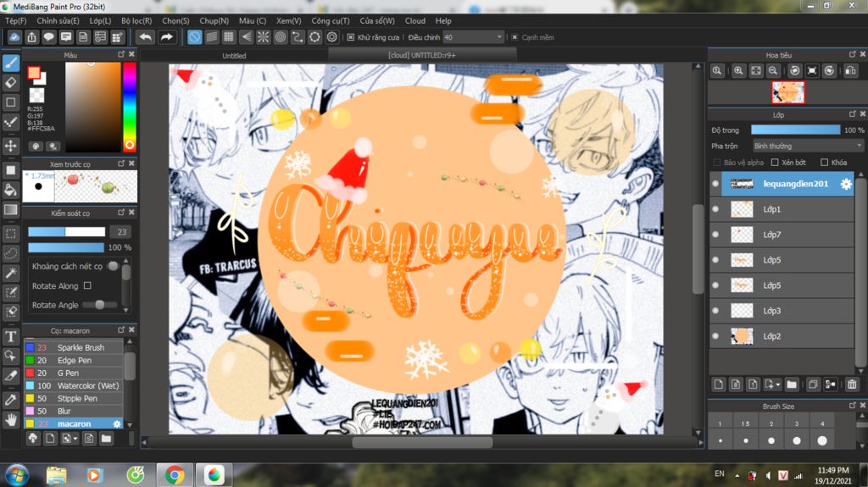Delete layer with the trash icon
Viewport: 868px width, 487px height.
(x=851, y=384)
